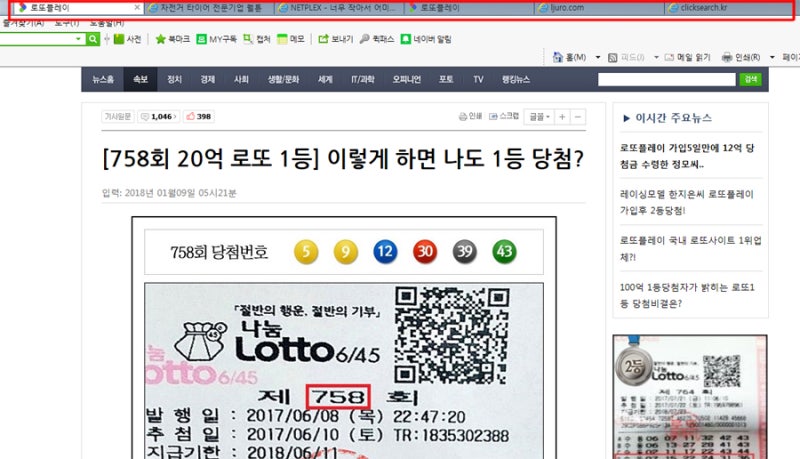This screenshot has width=800, height=459.
Task: Click the 북마크 star icon
Action: point(160,39)
